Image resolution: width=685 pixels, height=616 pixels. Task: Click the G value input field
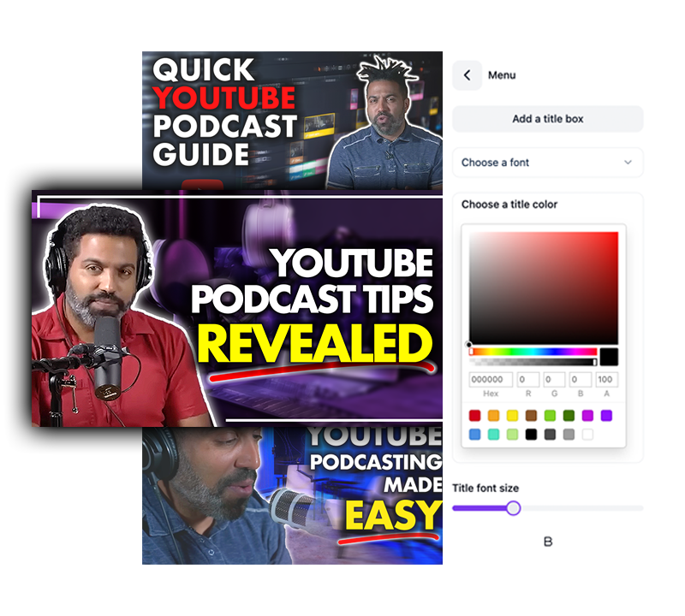tap(554, 379)
